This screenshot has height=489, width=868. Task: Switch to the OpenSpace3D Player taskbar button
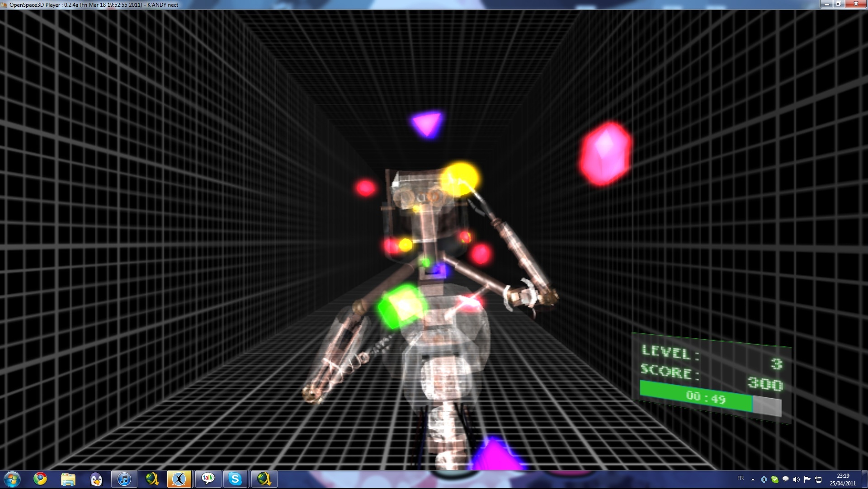(179, 479)
